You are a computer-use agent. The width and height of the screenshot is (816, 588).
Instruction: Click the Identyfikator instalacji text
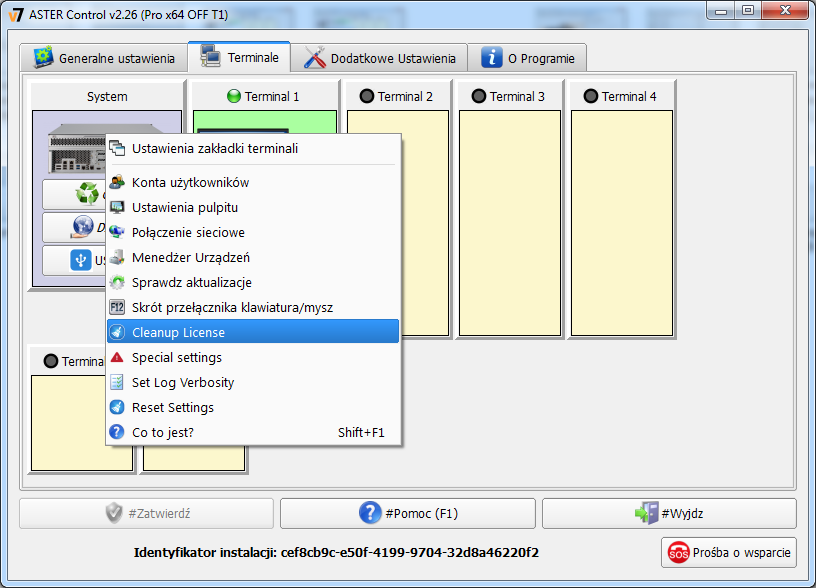pos(336,553)
